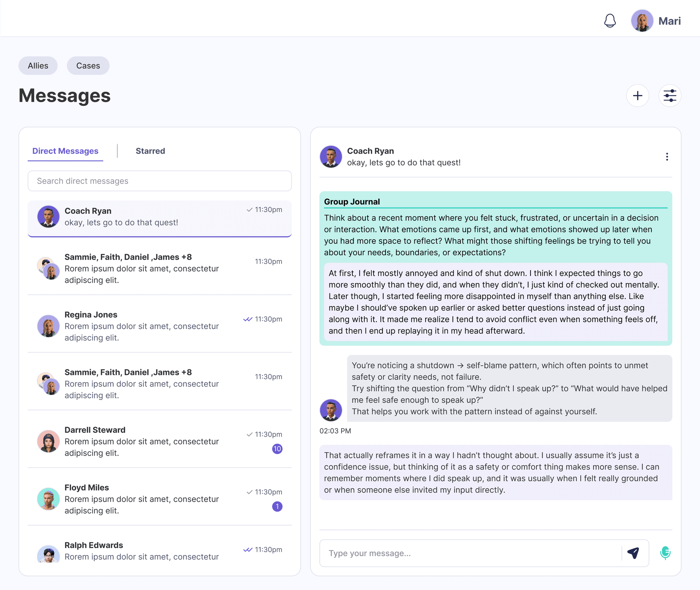The height and width of the screenshot is (590, 700).
Task: Click Coach Ryan avatar in chat header
Action: pos(331,157)
